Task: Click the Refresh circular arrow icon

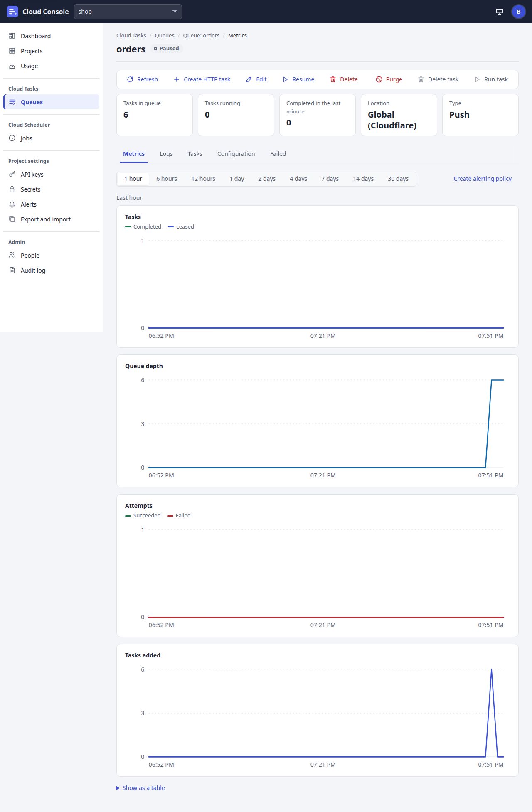Action: pos(130,79)
